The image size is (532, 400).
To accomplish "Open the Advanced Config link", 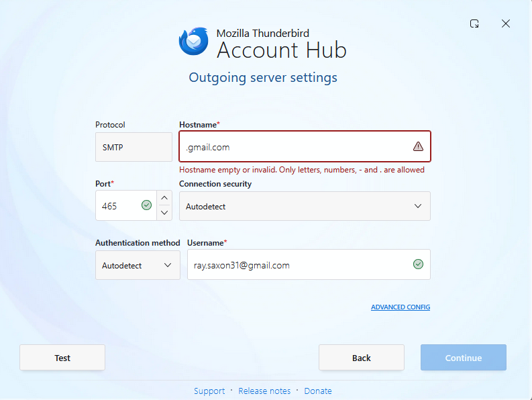I will pos(401,307).
